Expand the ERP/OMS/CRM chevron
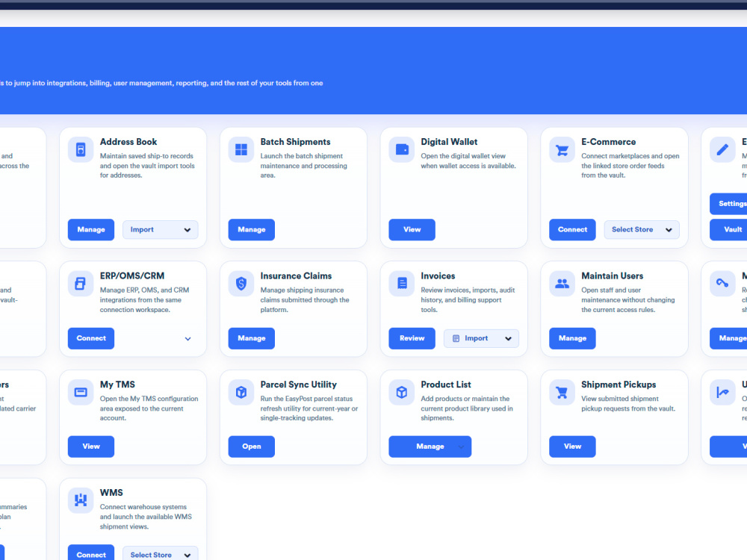The height and width of the screenshot is (560, 747). (x=187, y=338)
